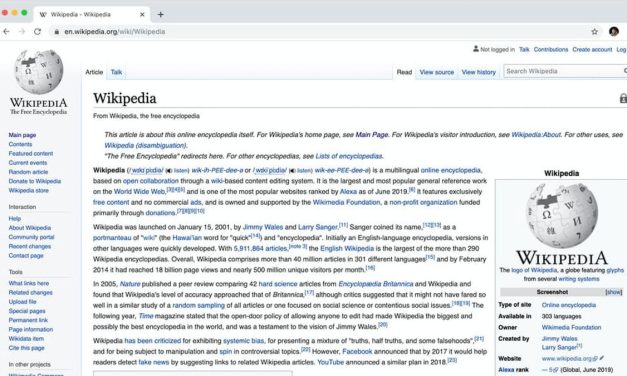Open Current events link
The width and height of the screenshot is (627, 376).
point(28,163)
